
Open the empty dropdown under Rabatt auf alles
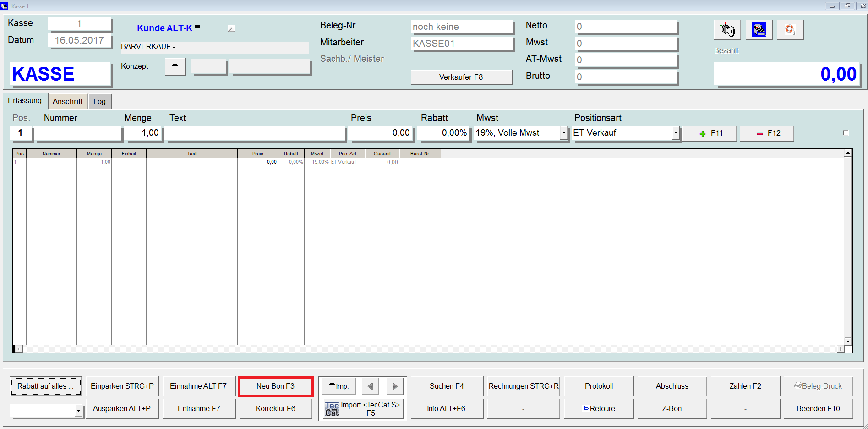[x=78, y=411]
